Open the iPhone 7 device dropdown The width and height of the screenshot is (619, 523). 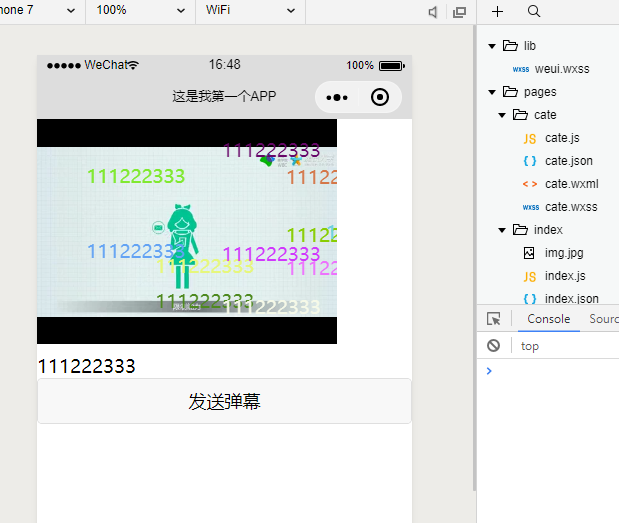click(x=40, y=10)
